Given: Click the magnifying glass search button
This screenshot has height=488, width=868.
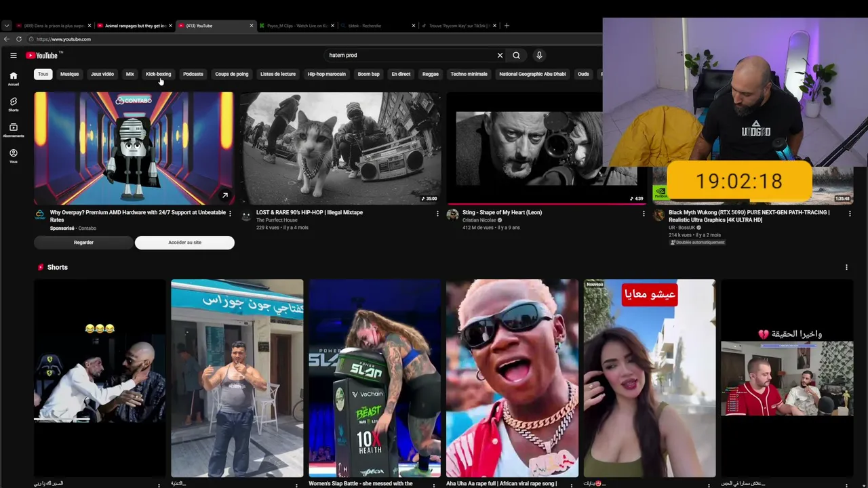Looking at the screenshot, I should pyautogui.click(x=516, y=56).
